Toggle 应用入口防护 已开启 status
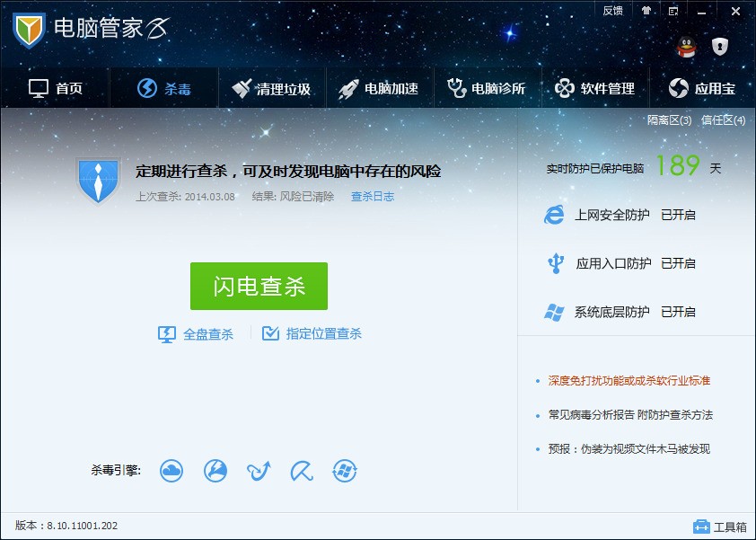 coord(678,263)
